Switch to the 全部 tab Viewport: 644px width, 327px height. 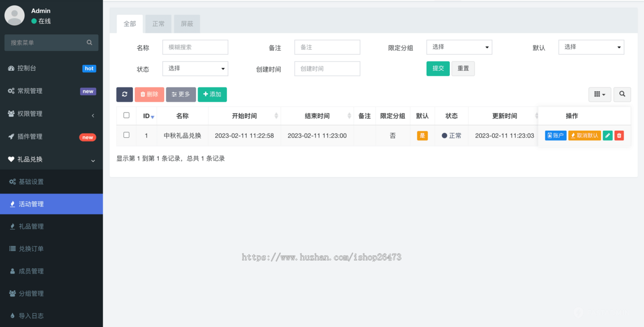(130, 24)
